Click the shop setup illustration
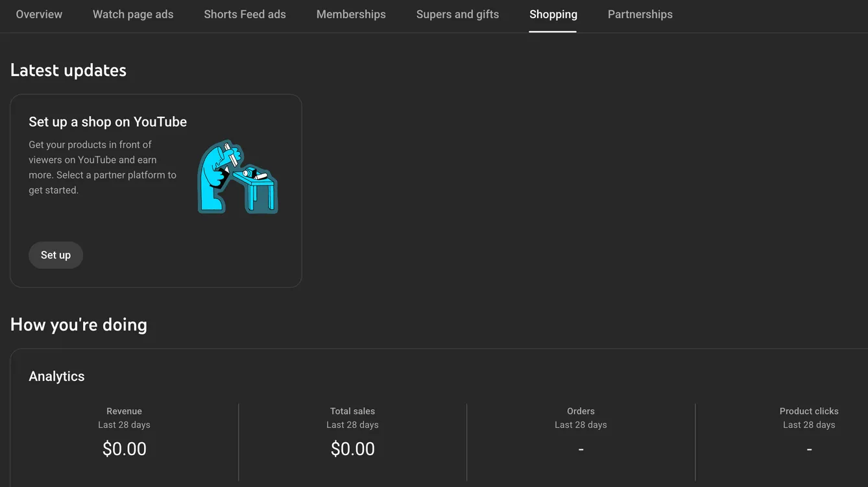Viewport: 868px width, 487px height. [x=237, y=177]
